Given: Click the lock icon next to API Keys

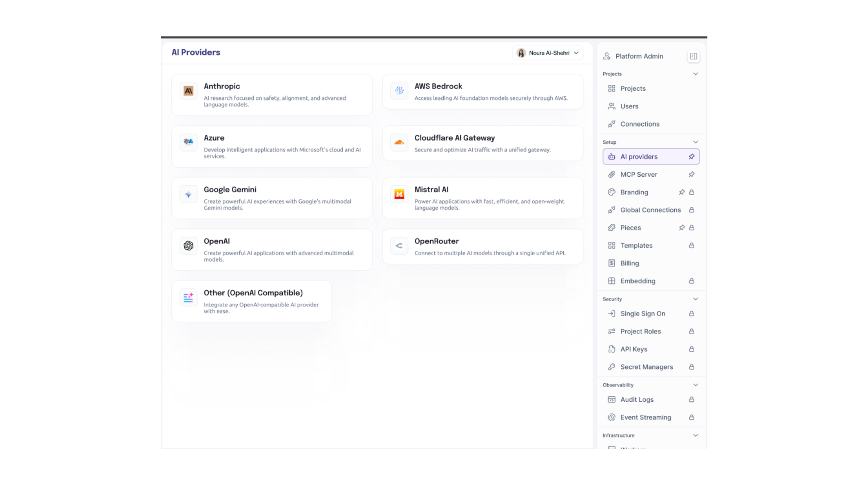Looking at the screenshot, I should (691, 350).
